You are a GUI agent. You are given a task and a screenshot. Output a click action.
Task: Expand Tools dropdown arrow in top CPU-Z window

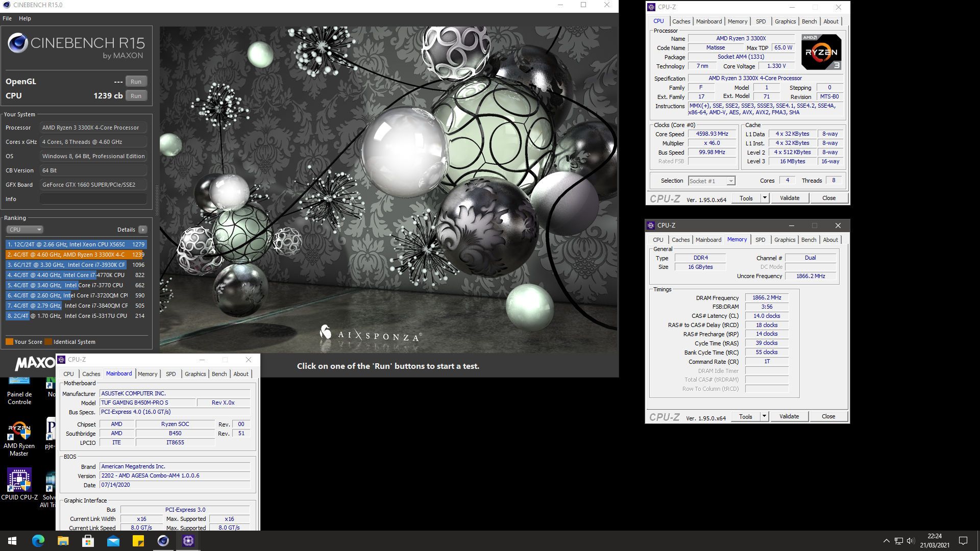point(765,198)
